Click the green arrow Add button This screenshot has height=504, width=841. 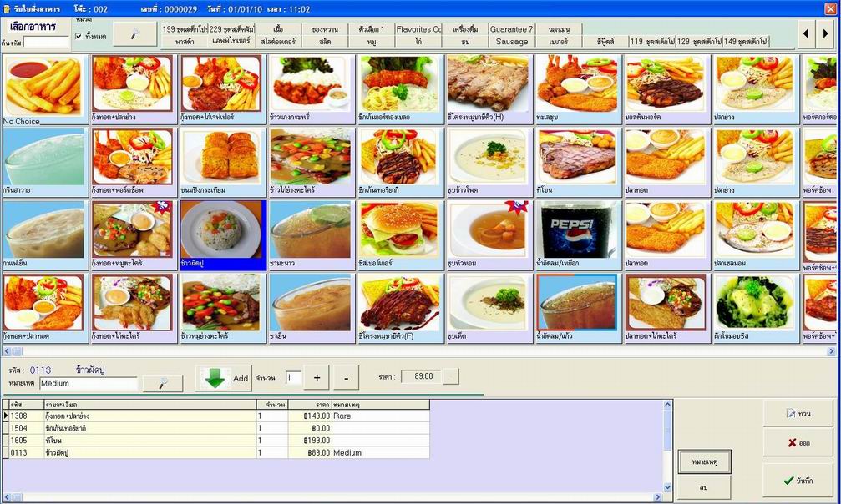[224, 378]
